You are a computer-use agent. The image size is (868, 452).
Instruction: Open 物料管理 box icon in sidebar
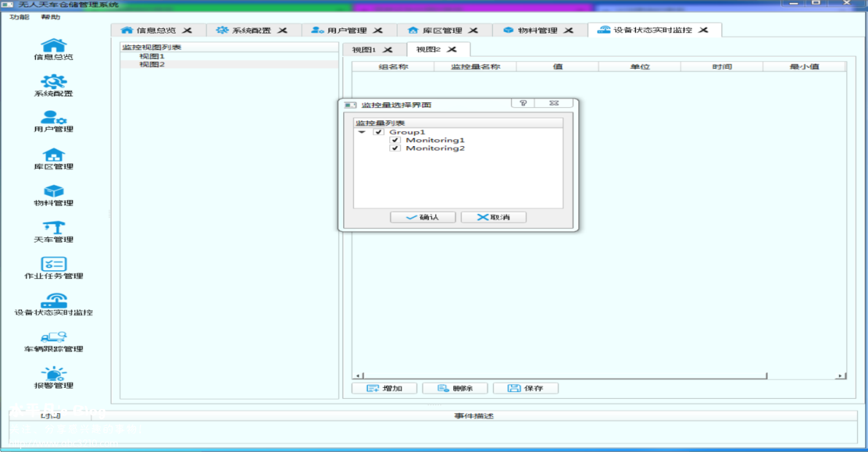coord(53,191)
